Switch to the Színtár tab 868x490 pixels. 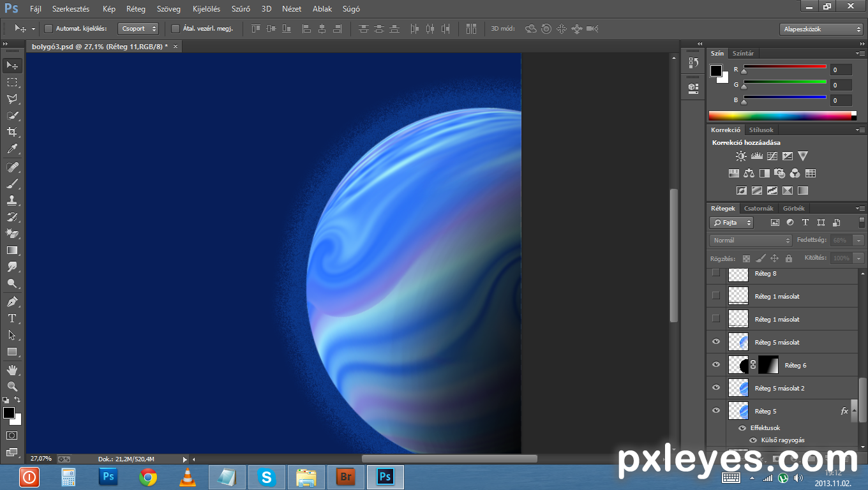(x=743, y=54)
